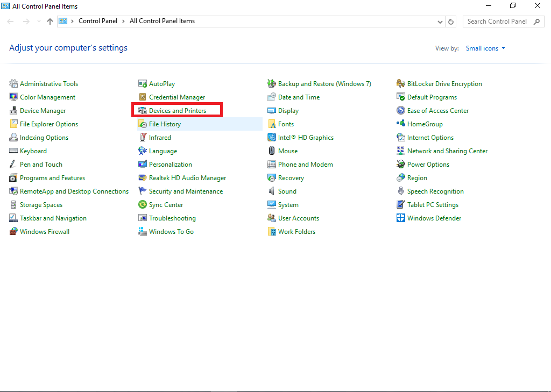The height and width of the screenshot is (392, 551).
Task: Open the address bar history dropdown
Action: coord(440,22)
